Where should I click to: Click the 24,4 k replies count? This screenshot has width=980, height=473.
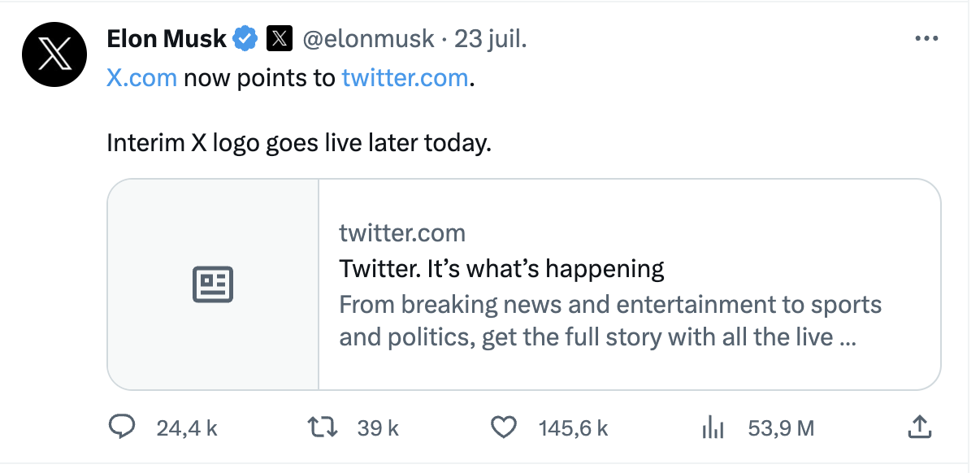[x=187, y=427]
